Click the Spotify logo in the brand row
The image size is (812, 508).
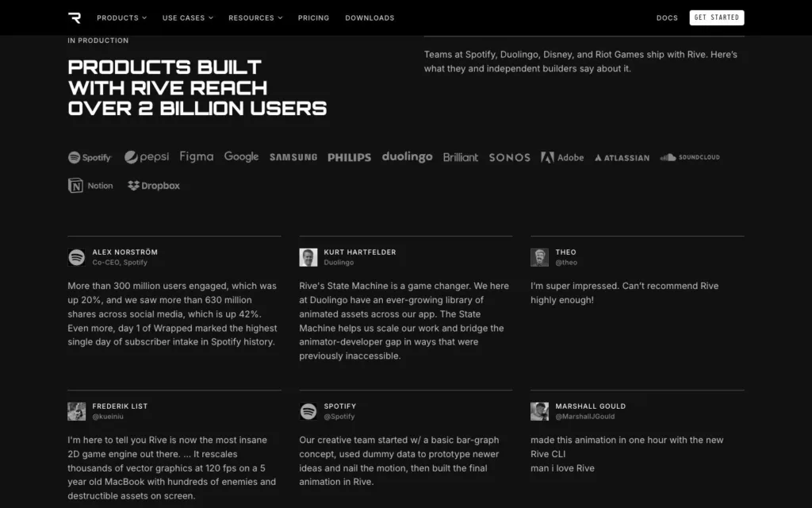click(90, 157)
